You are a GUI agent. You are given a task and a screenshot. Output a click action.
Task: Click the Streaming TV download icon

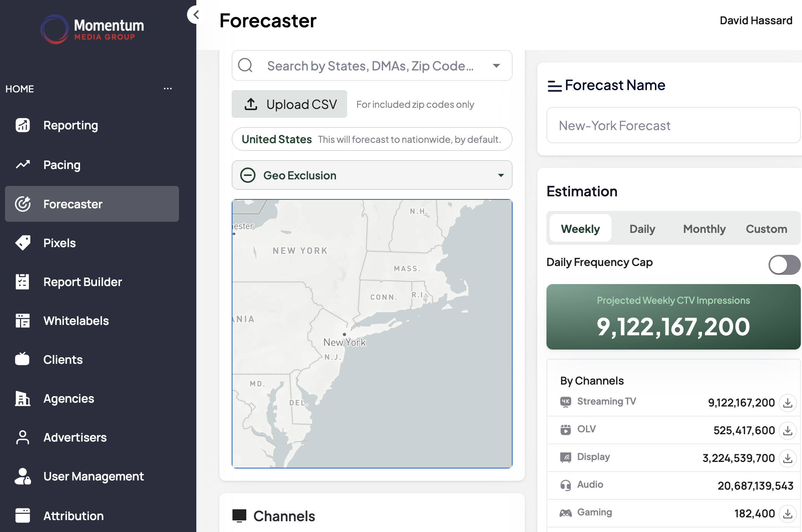[787, 403]
